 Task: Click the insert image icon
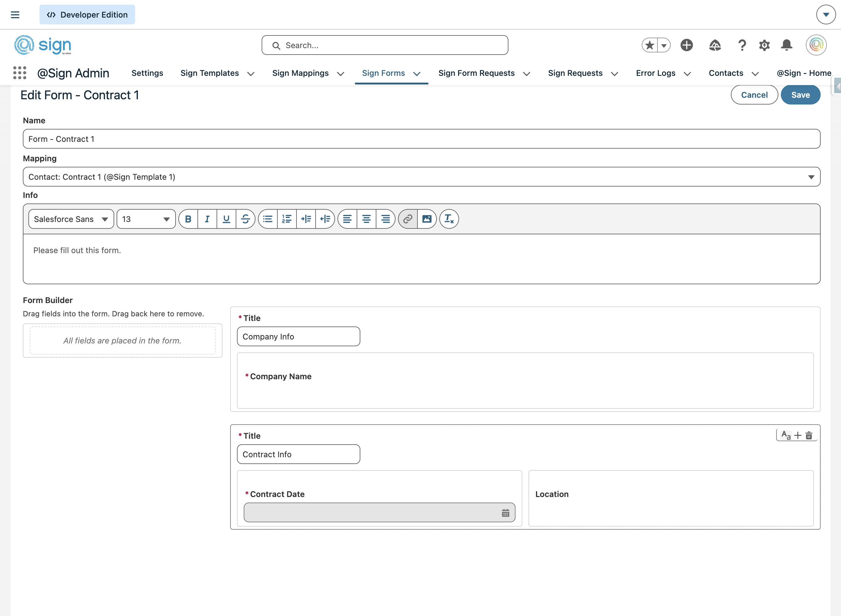tap(427, 219)
